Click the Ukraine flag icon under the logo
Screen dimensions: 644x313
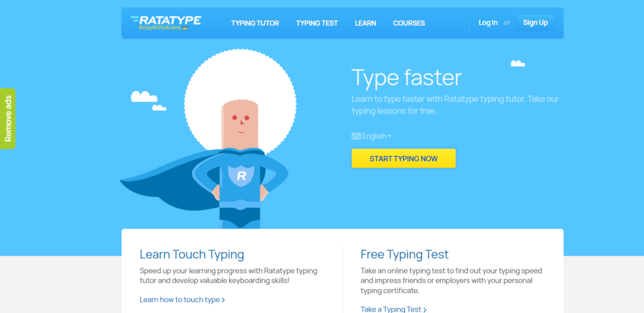point(185,28)
